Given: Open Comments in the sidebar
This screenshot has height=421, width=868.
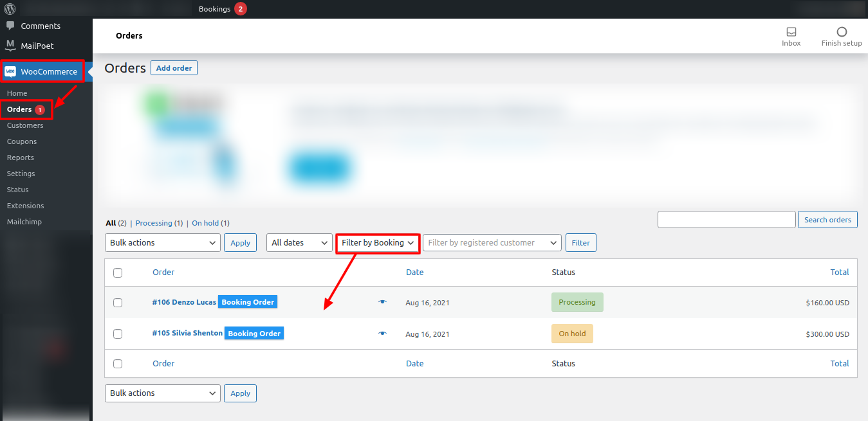Looking at the screenshot, I should tap(41, 26).
